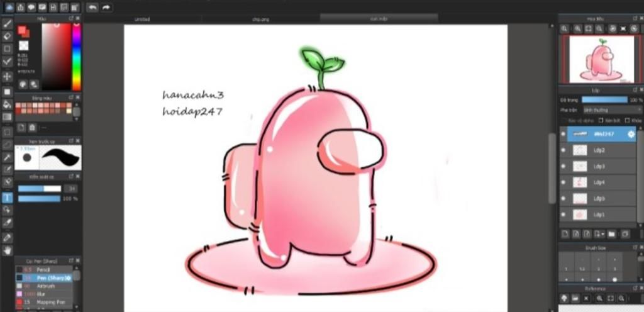Click the brush size slider in Brush Control
The height and width of the screenshot is (312, 644).
click(40, 189)
